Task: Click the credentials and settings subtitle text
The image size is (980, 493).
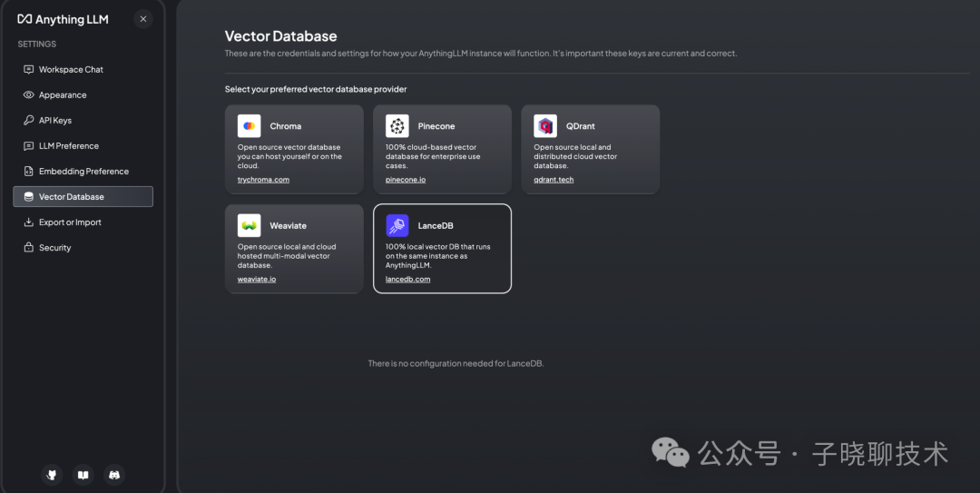Action: pyautogui.click(x=481, y=54)
